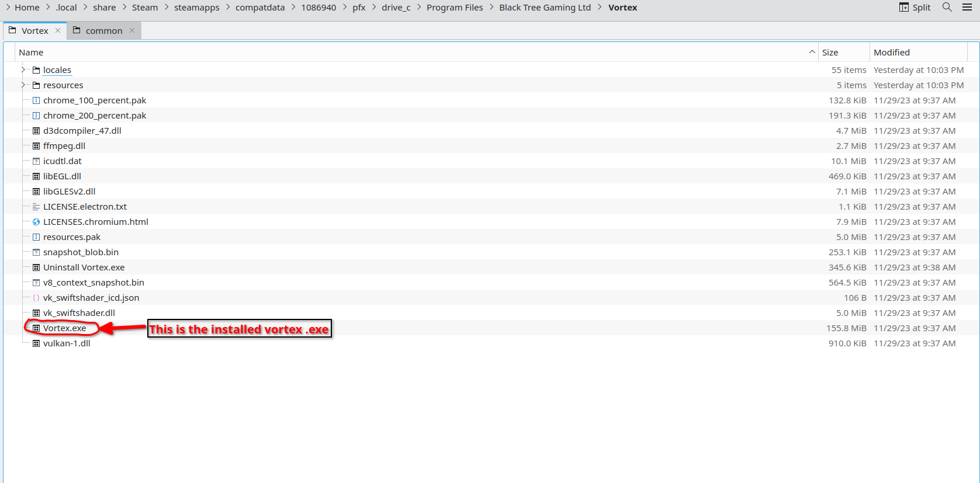Sort by the Size column header
The width and height of the screenshot is (980, 483).
(x=844, y=52)
